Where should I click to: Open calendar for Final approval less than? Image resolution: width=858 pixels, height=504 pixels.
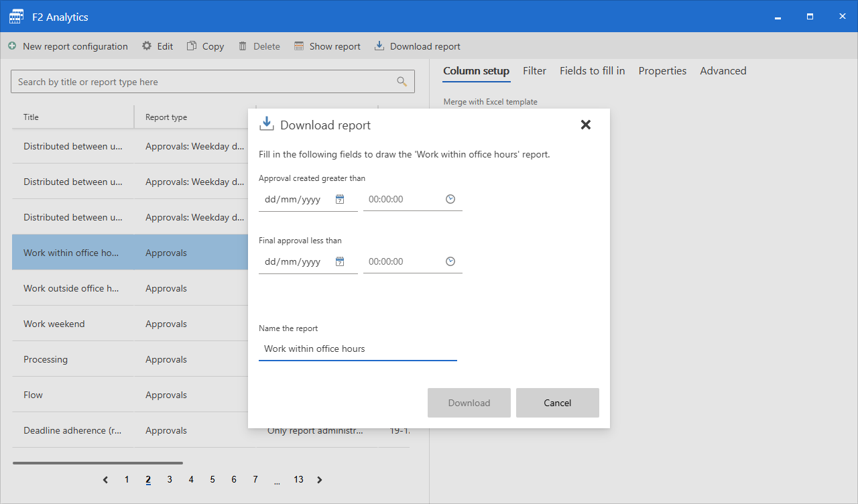tap(340, 261)
